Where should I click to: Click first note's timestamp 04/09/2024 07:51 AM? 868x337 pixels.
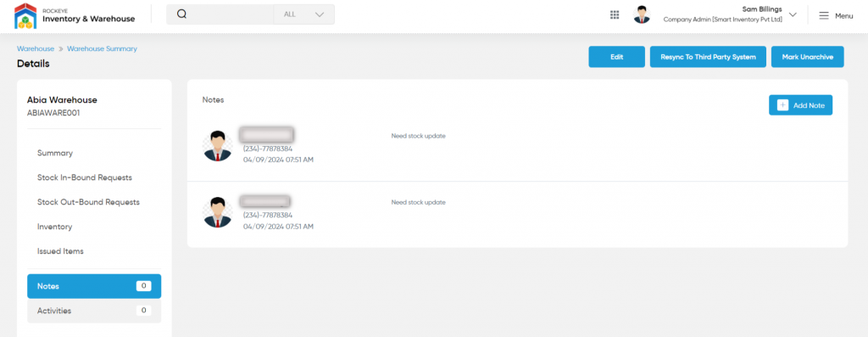278,160
